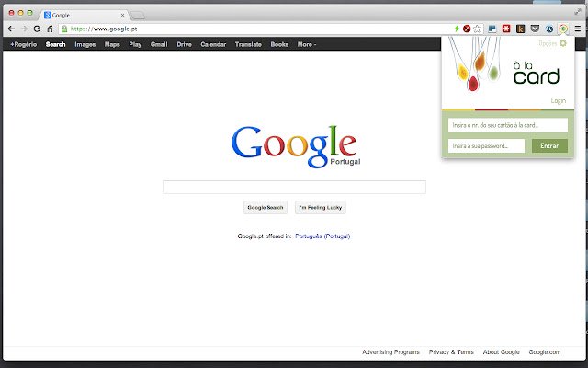Screen dimensions: 588x368
Task: Open Play in the Google bar
Action: (135, 44)
